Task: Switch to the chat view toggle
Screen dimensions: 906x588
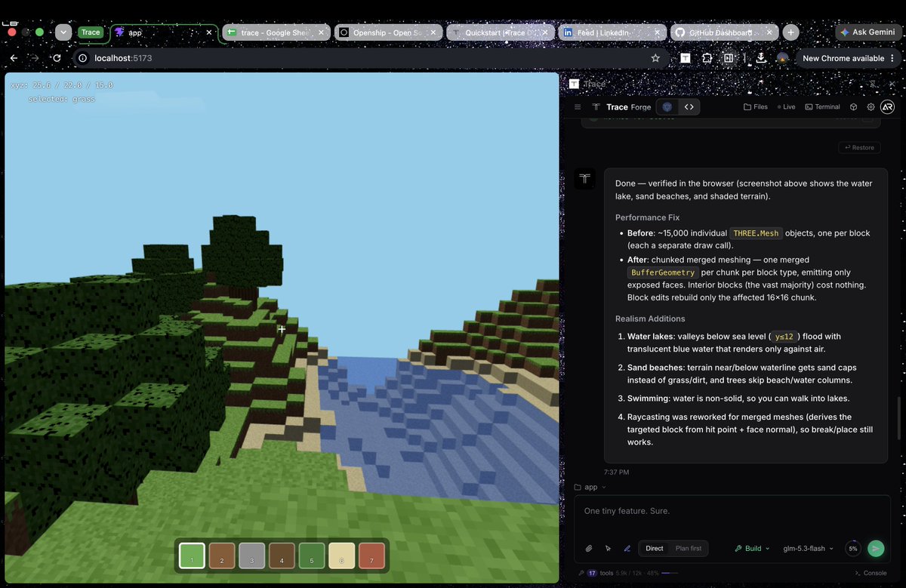Action: coord(667,107)
